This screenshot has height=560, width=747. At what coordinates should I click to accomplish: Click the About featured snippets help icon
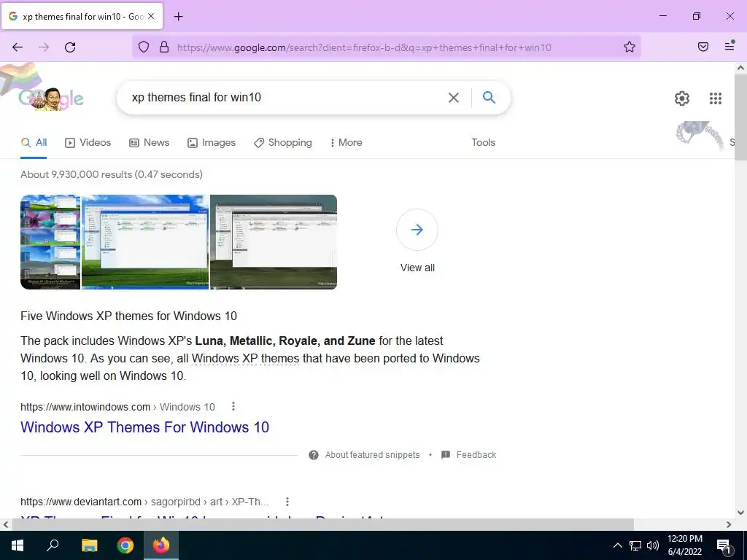(314, 455)
